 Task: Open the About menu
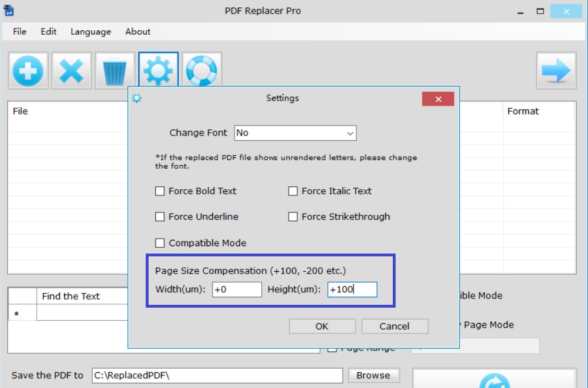click(x=138, y=31)
